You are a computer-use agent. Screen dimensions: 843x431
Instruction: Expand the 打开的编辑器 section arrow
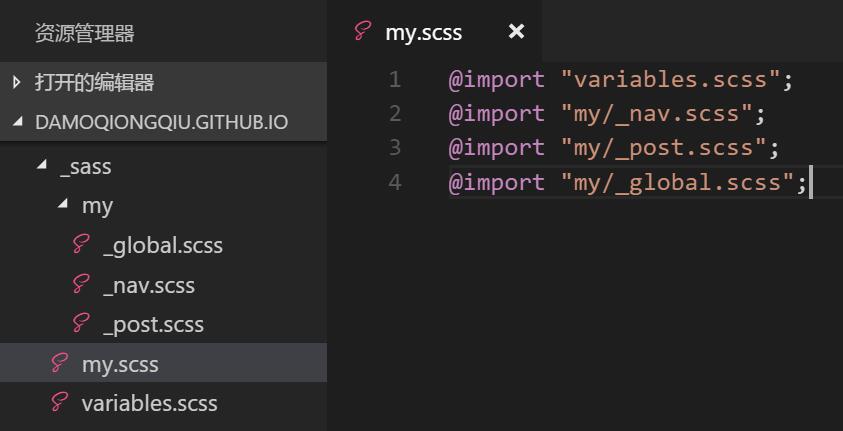point(17,82)
